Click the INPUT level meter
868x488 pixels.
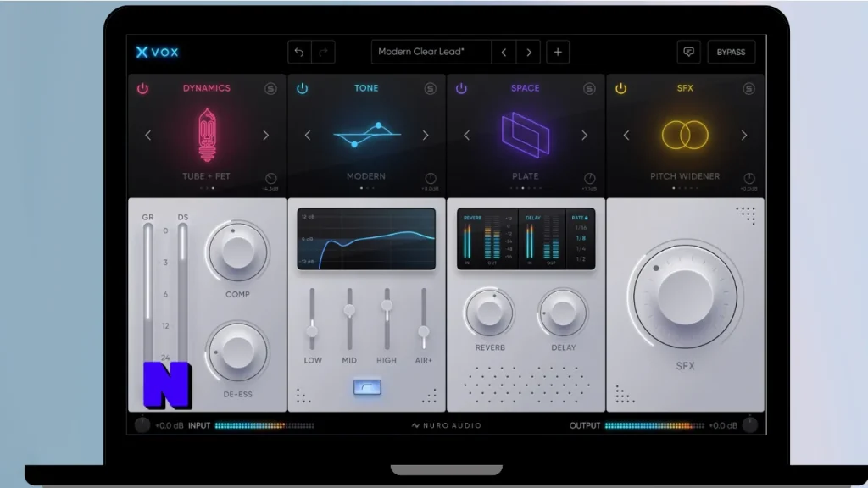(264, 425)
